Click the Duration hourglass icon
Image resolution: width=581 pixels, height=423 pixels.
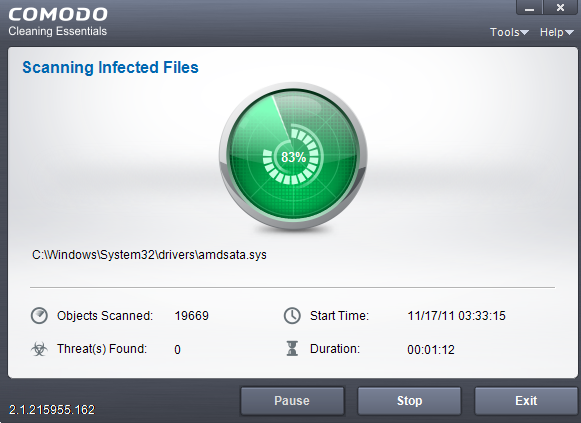click(x=292, y=349)
